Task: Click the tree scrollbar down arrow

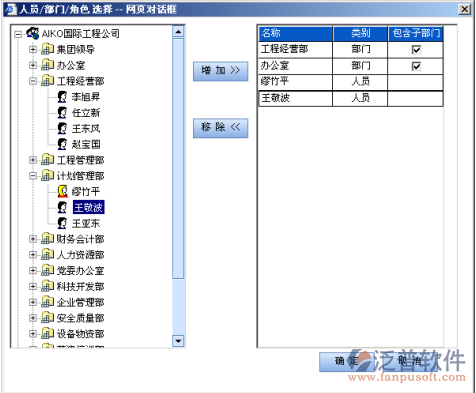Action: [178, 341]
